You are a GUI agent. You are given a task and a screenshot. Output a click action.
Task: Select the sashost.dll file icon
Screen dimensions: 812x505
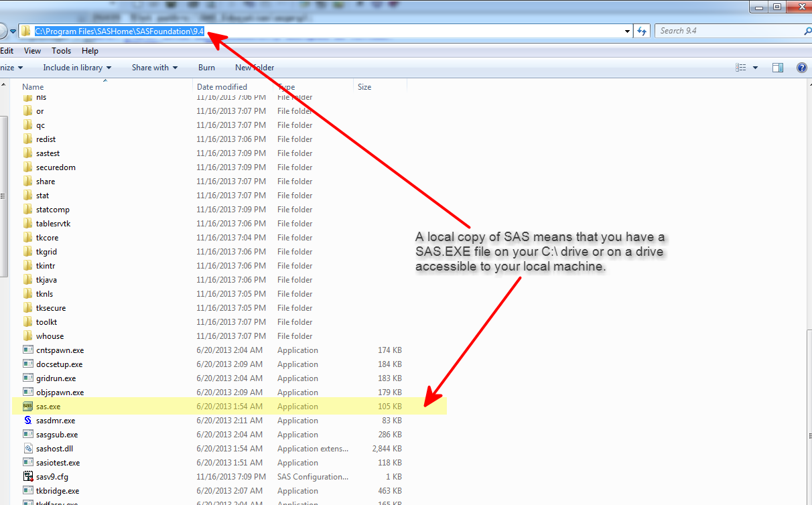point(27,448)
